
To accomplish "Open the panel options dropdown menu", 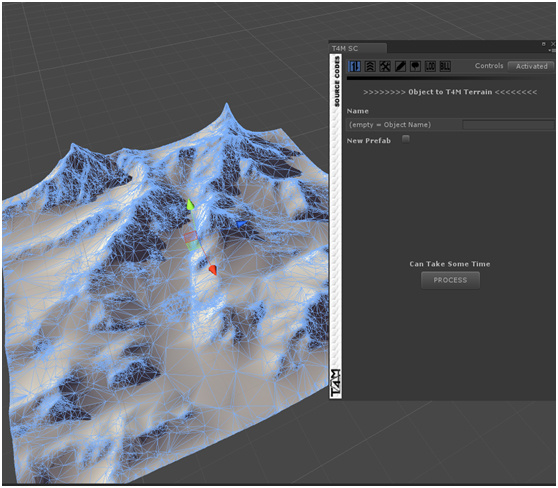I will tap(552, 51).
